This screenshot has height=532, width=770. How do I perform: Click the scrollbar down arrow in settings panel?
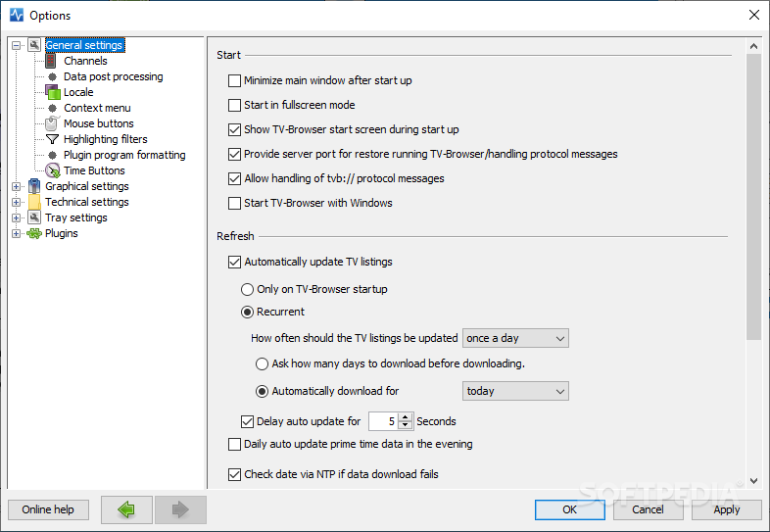(x=753, y=481)
